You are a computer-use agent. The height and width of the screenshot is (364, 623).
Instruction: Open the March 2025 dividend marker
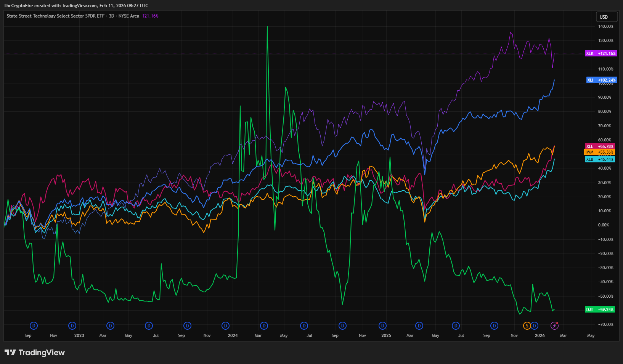click(419, 326)
